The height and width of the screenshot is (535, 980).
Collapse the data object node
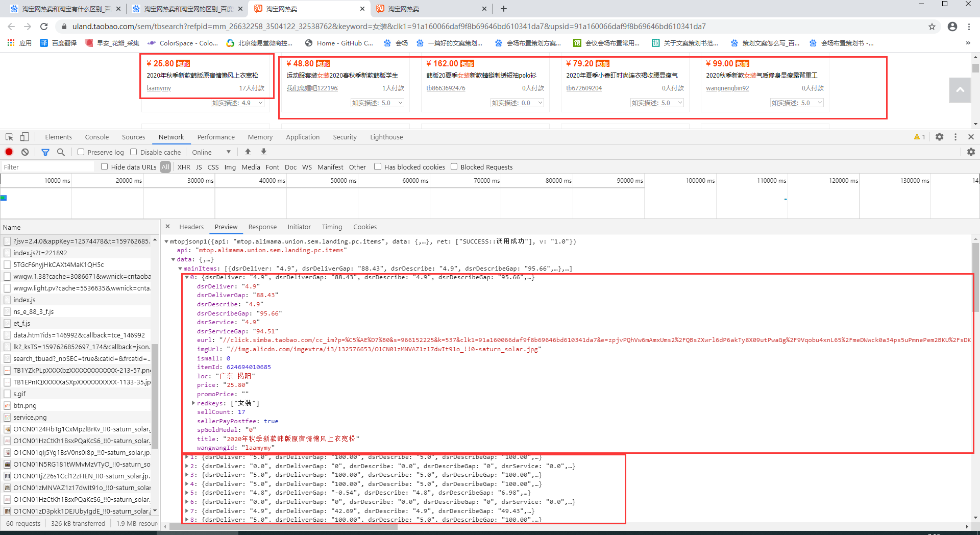point(173,259)
